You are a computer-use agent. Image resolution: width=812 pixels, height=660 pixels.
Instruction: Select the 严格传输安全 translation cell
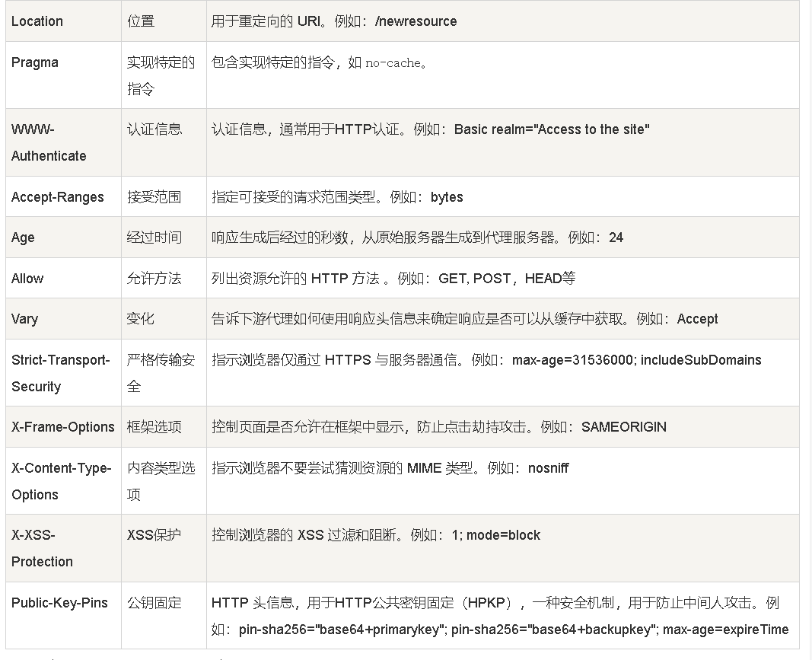coord(164,373)
